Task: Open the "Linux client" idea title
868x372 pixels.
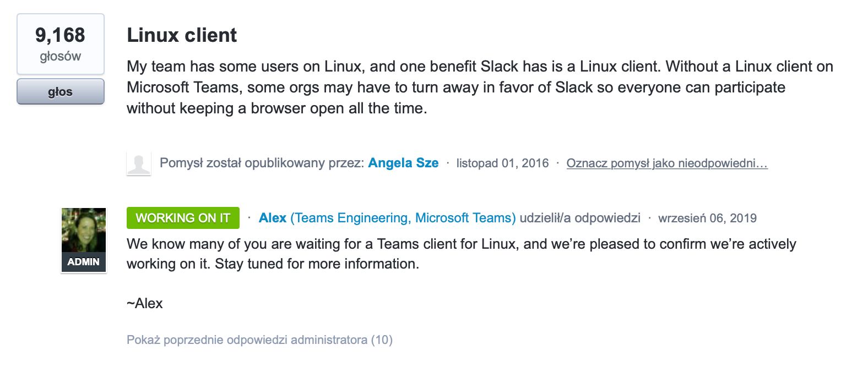Action: (x=182, y=35)
